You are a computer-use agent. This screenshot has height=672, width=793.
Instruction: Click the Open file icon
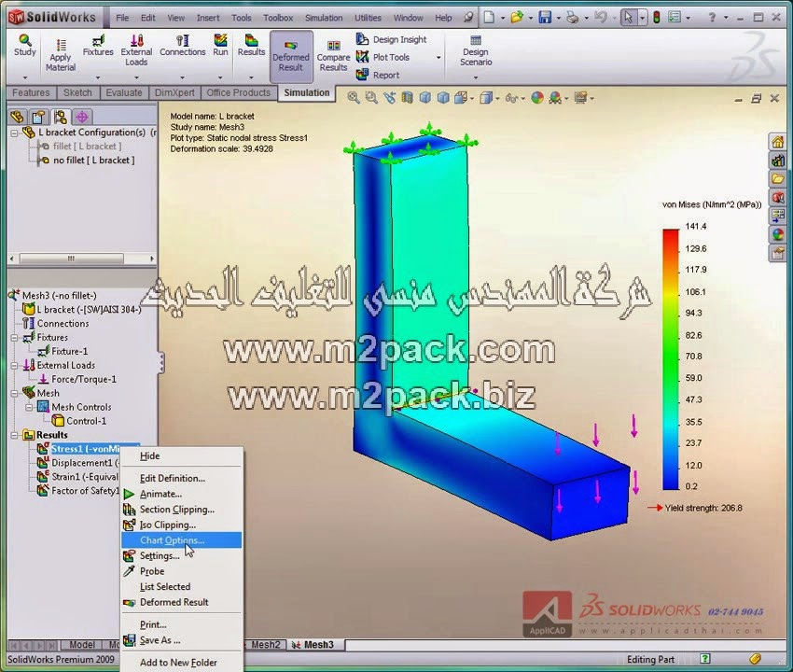(x=517, y=18)
